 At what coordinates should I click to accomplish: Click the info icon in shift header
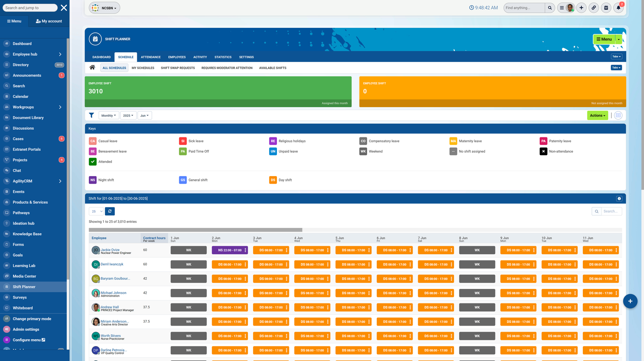pyautogui.click(x=619, y=199)
